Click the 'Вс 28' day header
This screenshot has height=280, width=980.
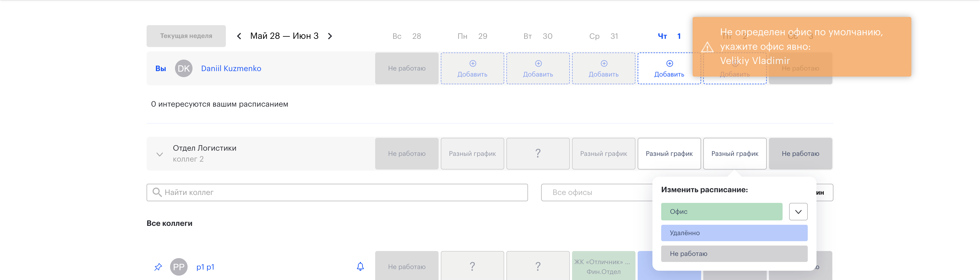pos(407,36)
